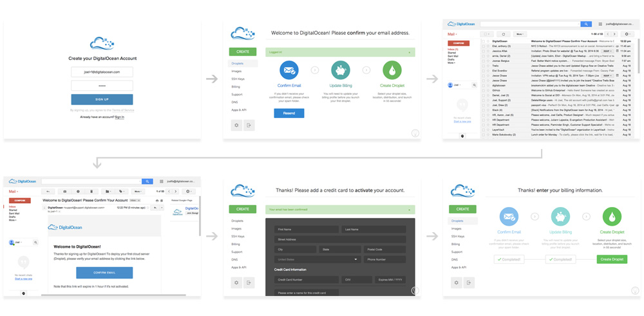Click the Credit Card Number field

[307, 280]
